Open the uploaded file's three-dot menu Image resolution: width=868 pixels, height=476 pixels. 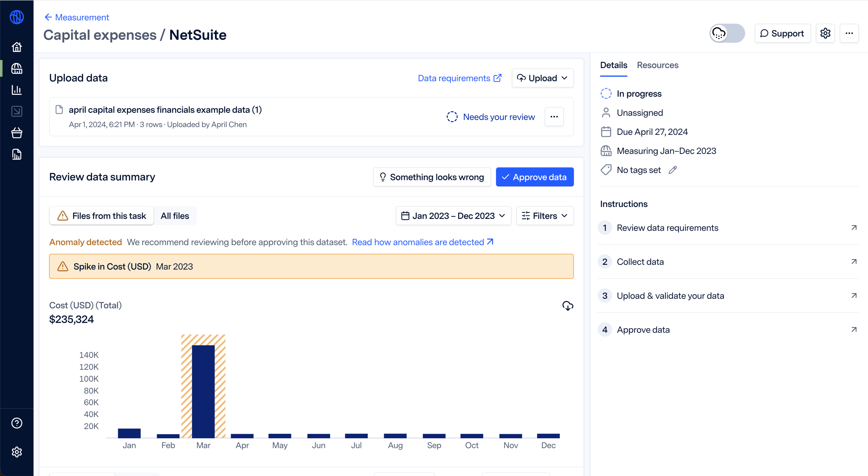click(x=554, y=117)
